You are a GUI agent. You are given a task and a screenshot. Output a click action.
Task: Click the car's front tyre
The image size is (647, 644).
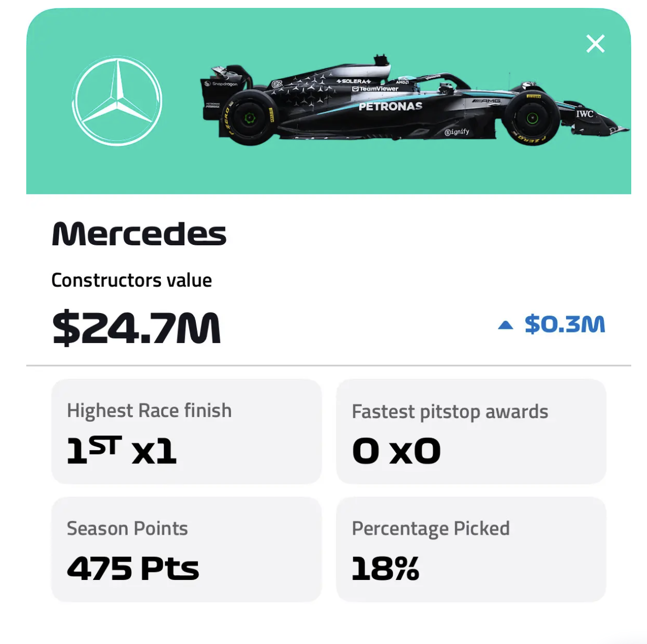click(x=531, y=118)
